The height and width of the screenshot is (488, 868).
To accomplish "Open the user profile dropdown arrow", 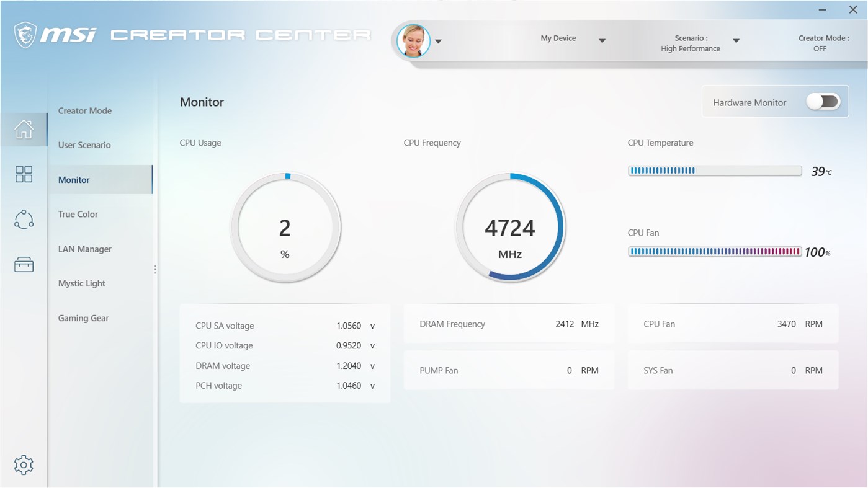I will pyautogui.click(x=439, y=41).
